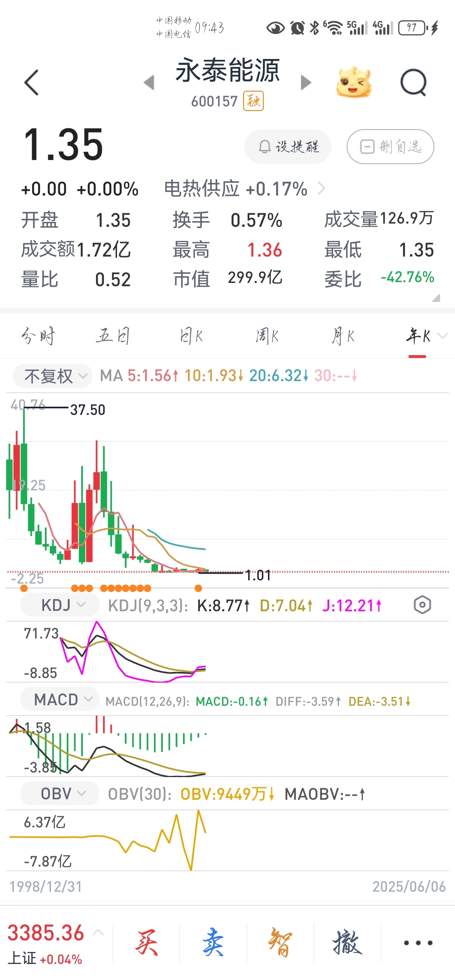Switch to 分时 chart tab

coord(38,336)
